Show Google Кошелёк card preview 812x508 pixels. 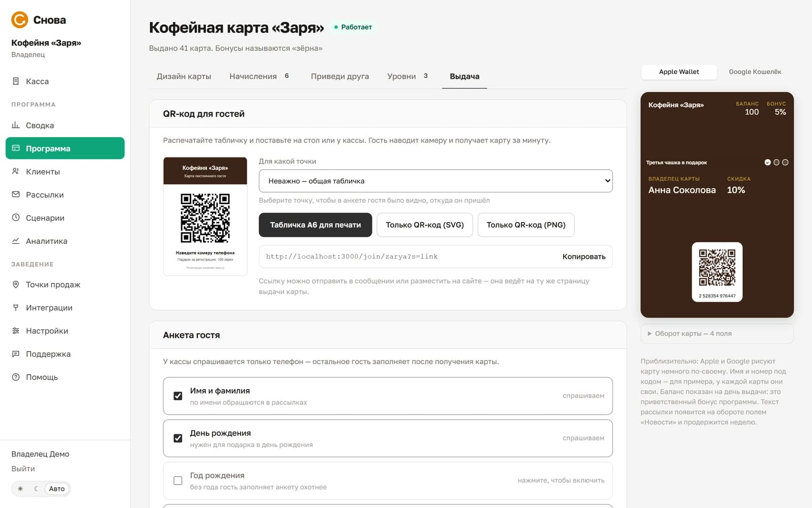[755, 72]
